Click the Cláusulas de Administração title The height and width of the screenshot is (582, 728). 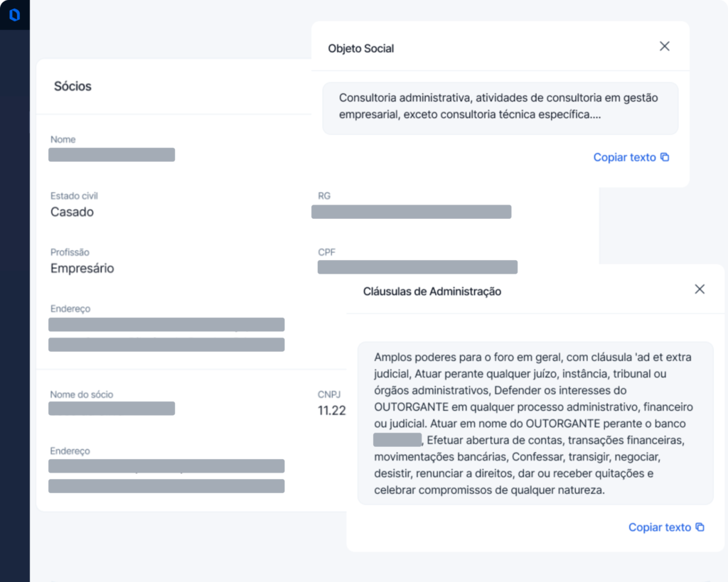click(432, 291)
